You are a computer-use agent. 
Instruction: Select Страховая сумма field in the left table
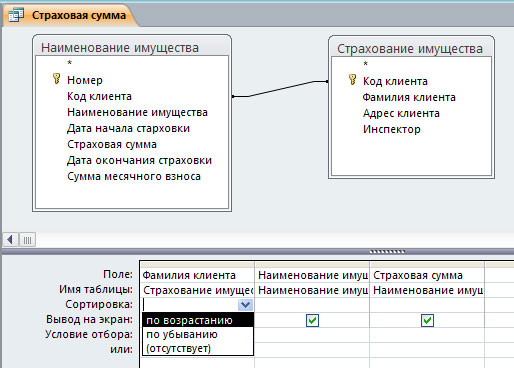click(112, 144)
